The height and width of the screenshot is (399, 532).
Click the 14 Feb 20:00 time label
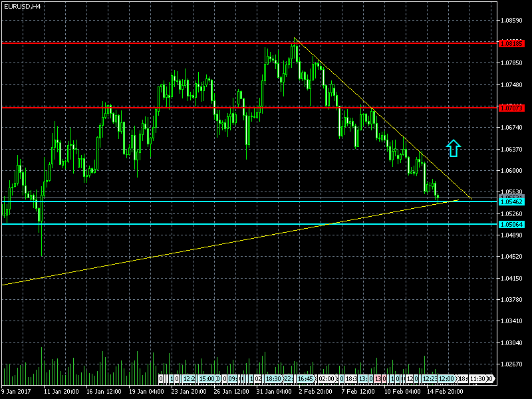[x=444, y=392]
